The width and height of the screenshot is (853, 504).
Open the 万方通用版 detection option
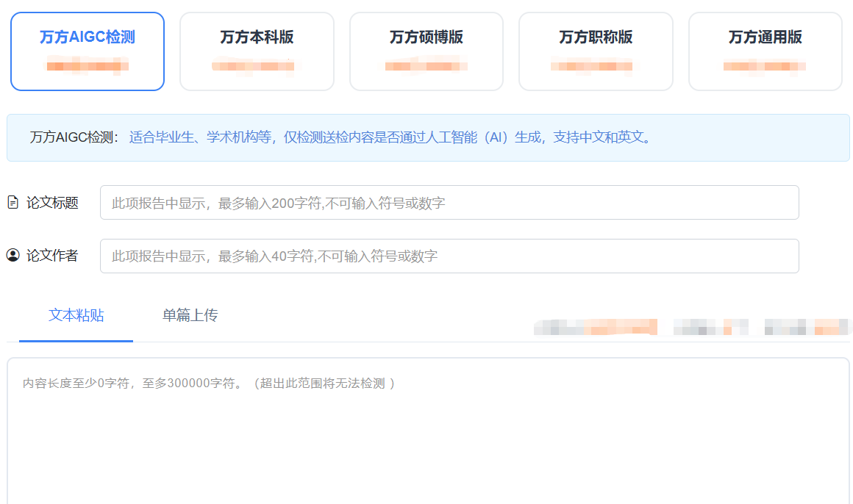[x=765, y=50]
